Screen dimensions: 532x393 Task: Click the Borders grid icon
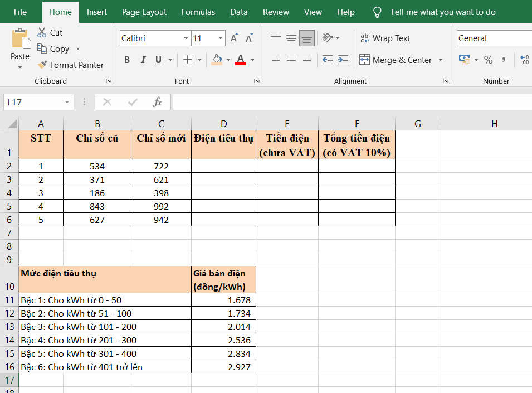(x=188, y=60)
